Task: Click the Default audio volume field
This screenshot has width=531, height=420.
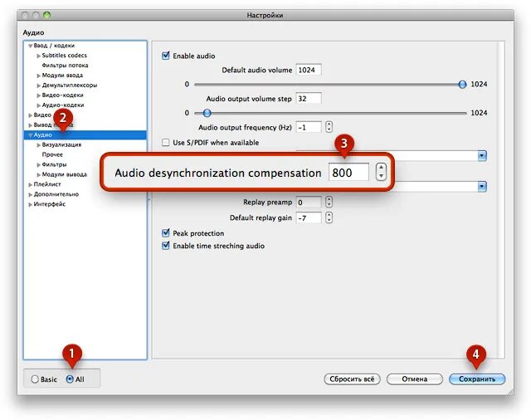Action: click(x=309, y=70)
